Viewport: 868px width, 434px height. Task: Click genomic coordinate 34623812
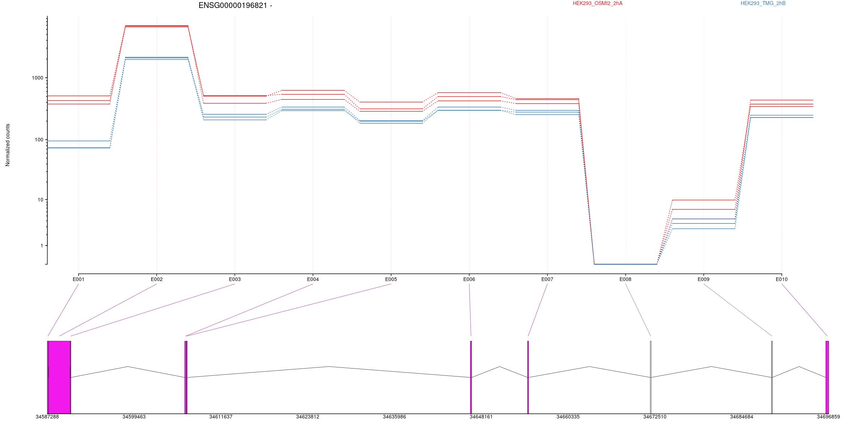tap(307, 417)
